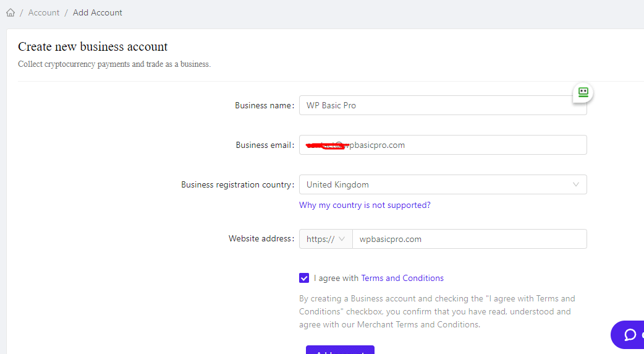Submit with the purple Add account button

point(340,350)
